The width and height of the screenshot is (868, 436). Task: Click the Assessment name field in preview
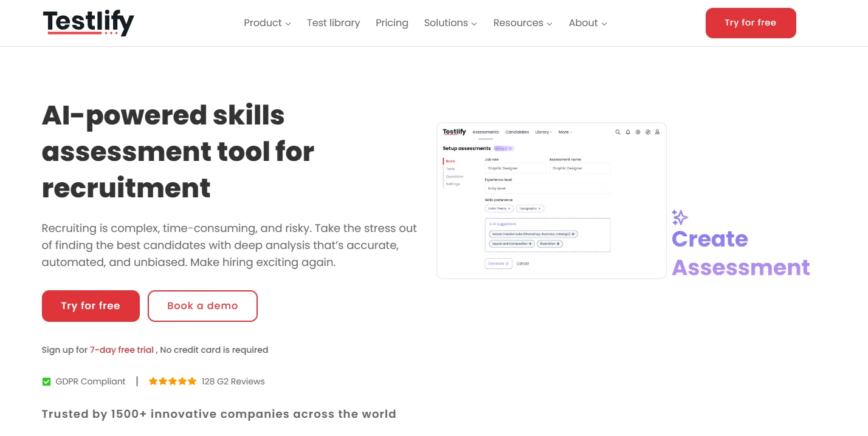point(580,168)
